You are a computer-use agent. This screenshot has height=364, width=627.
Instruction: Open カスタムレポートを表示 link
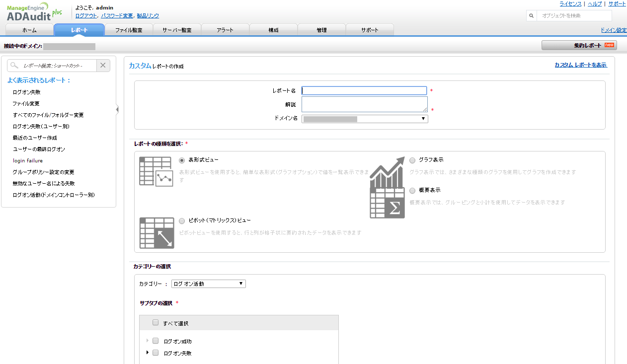pyautogui.click(x=580, y=65)
